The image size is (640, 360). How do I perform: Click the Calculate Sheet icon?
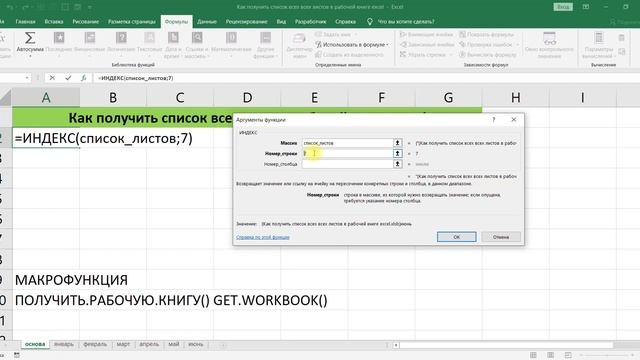pos(621,52)
